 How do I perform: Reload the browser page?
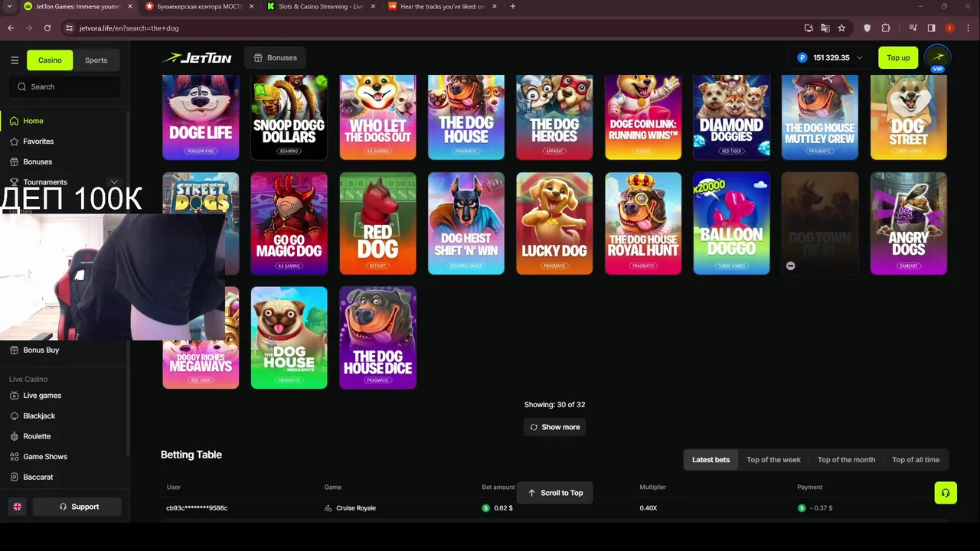[x=47, y=28]
